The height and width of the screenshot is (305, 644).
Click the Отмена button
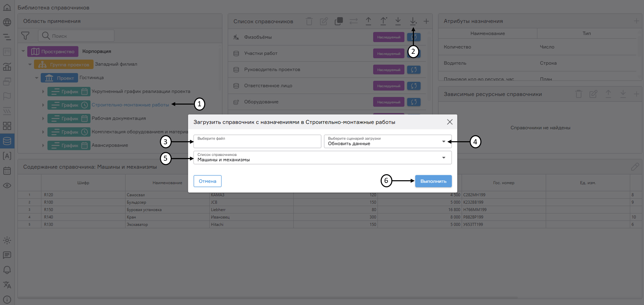click(207, 181)
